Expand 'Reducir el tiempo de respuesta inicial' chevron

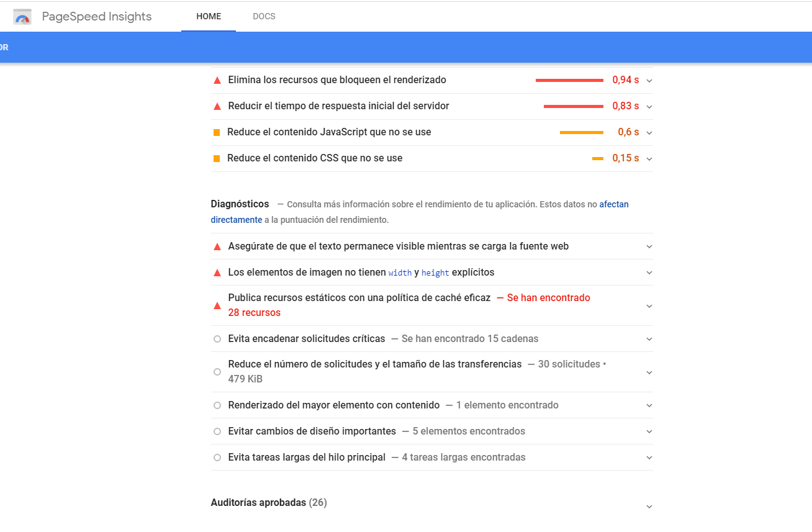point(649,107)
